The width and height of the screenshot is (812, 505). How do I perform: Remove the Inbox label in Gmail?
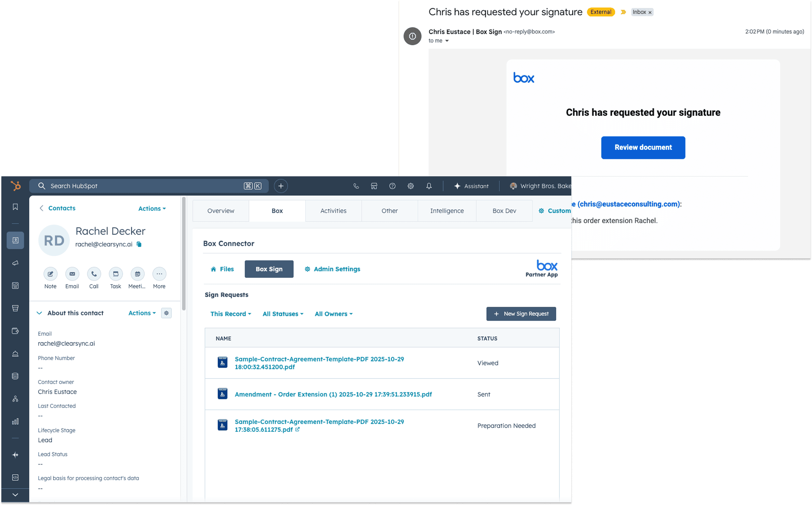[650, 12]
